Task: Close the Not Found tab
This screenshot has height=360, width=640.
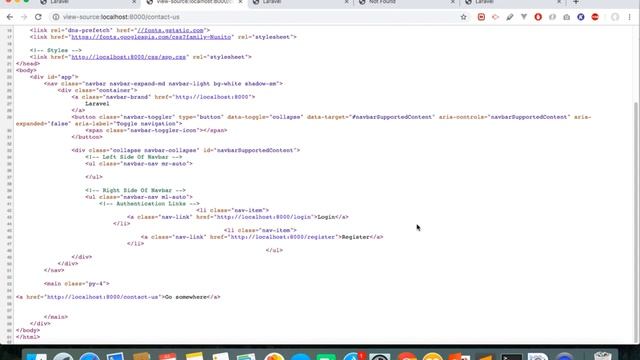Action: click(453, 2)
